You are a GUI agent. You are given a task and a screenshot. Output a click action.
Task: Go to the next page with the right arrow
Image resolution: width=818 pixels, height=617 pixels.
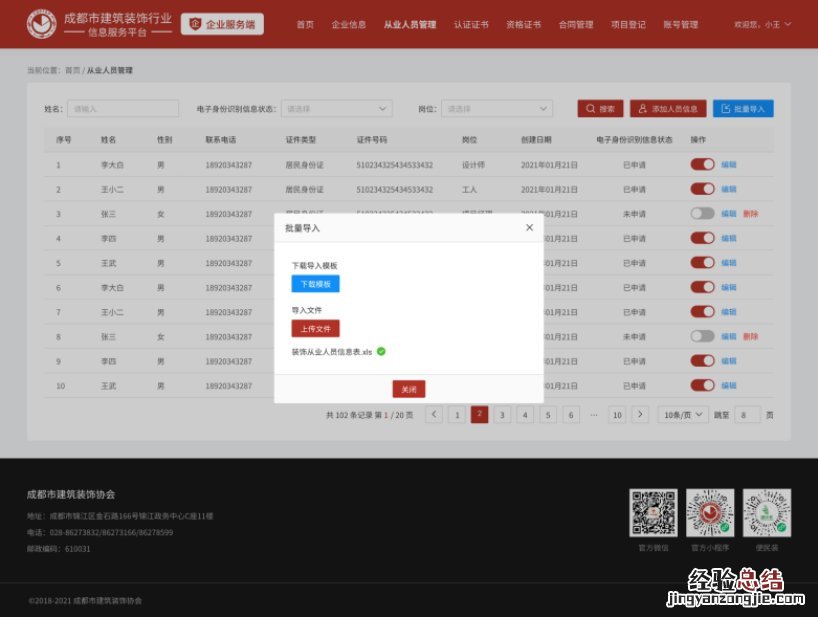(640, 415)
